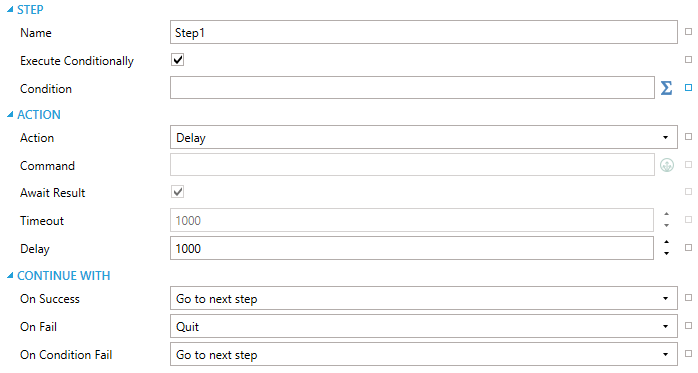Click the property marker square beside Action dropdown
Image resolution: width=698 pixels, height=373 pixels.
[x=688, y=137]
